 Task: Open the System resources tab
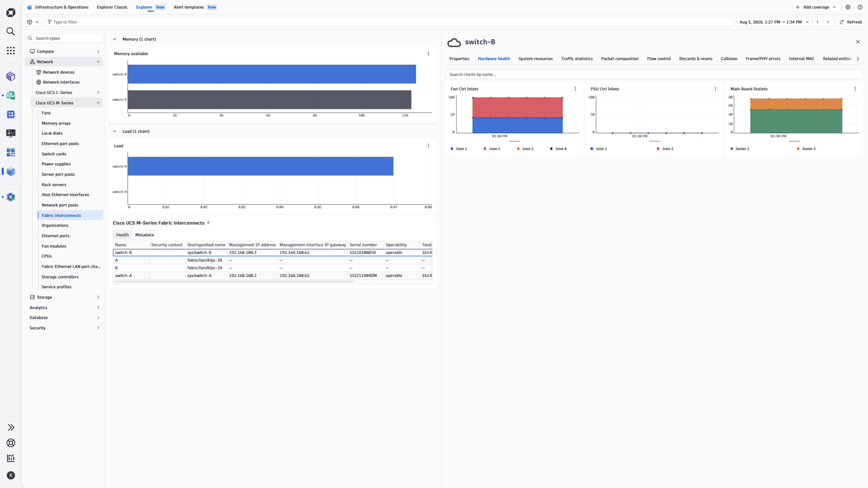click(535, 59)
